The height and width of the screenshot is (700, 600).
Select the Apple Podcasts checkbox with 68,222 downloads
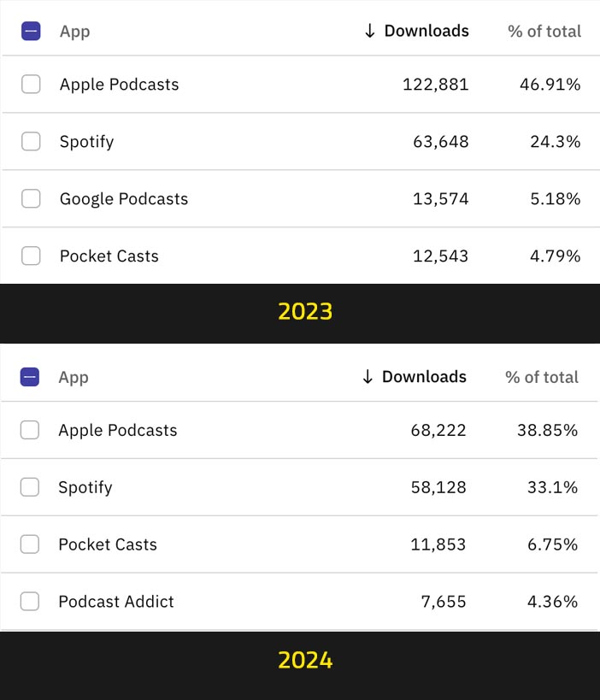click(29, 430)
